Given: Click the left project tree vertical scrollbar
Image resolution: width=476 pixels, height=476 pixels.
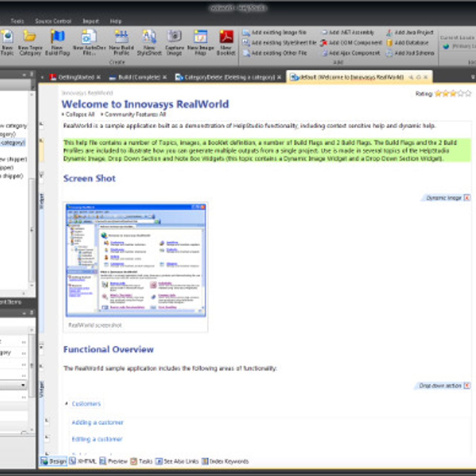Looking at the screenshot, I should pyautogui.click(x=32, y=230).
